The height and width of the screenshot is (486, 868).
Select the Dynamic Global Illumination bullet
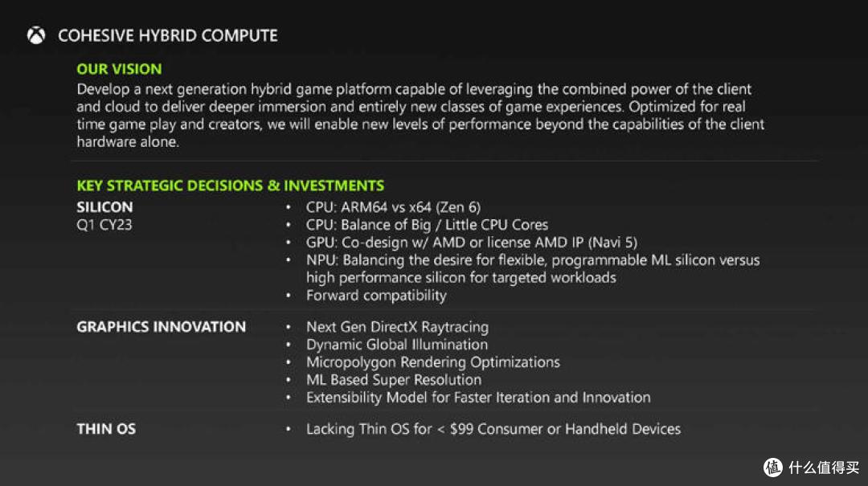click(x=396, y=345)
